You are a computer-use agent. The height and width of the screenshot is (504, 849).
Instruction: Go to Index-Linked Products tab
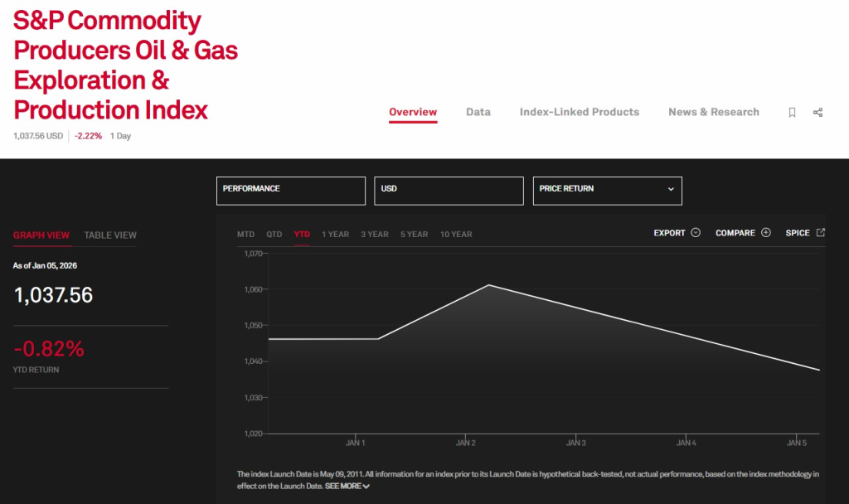(x=580, y=112)
